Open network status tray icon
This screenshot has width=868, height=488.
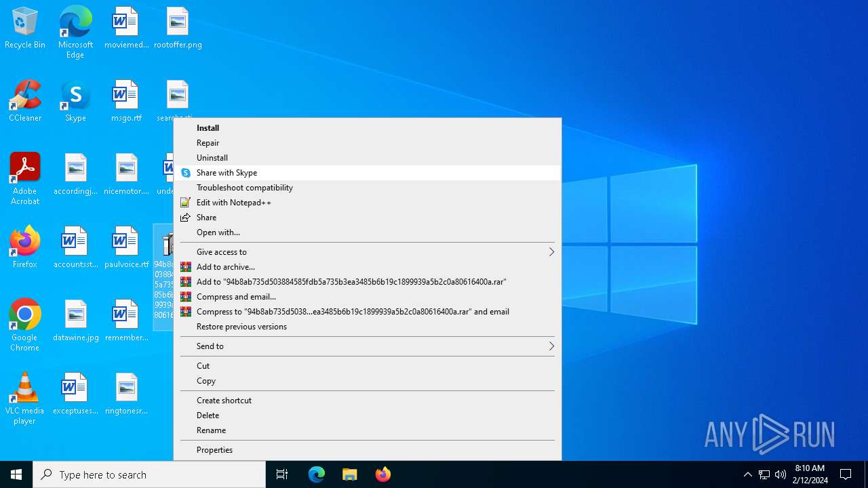pyautogui.click(x=764, y=474)
